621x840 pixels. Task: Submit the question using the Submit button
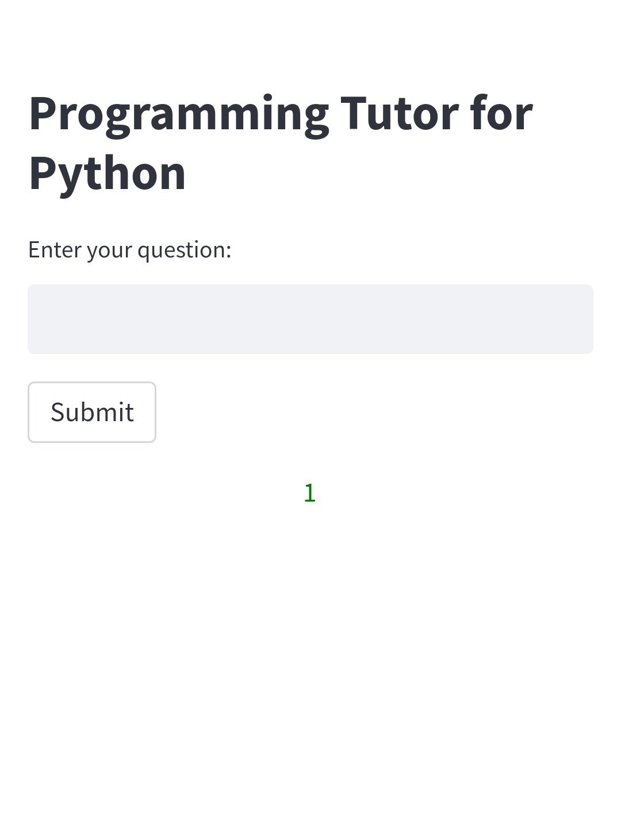pos(92,412)
